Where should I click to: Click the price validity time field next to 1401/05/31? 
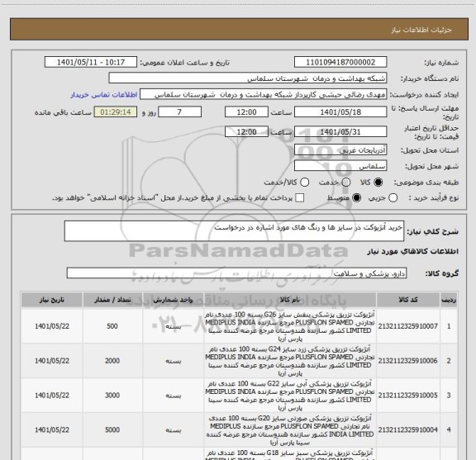(246, 131)
